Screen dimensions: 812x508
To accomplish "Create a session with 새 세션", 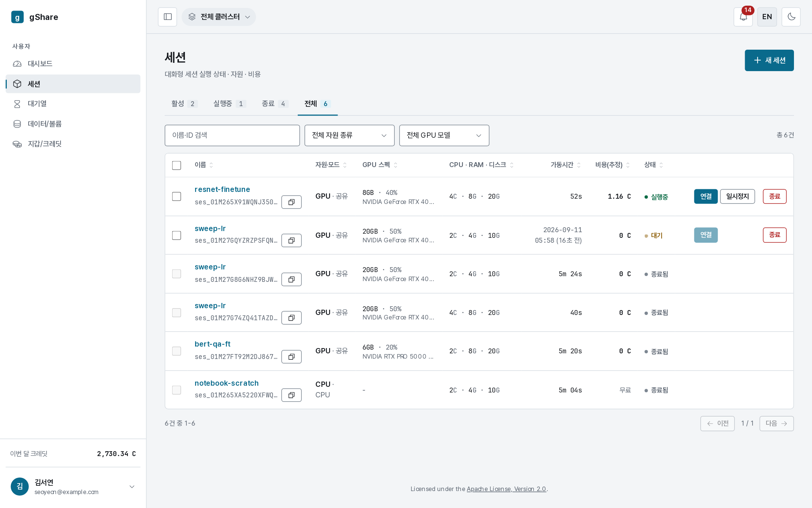I will coord(769,60).
